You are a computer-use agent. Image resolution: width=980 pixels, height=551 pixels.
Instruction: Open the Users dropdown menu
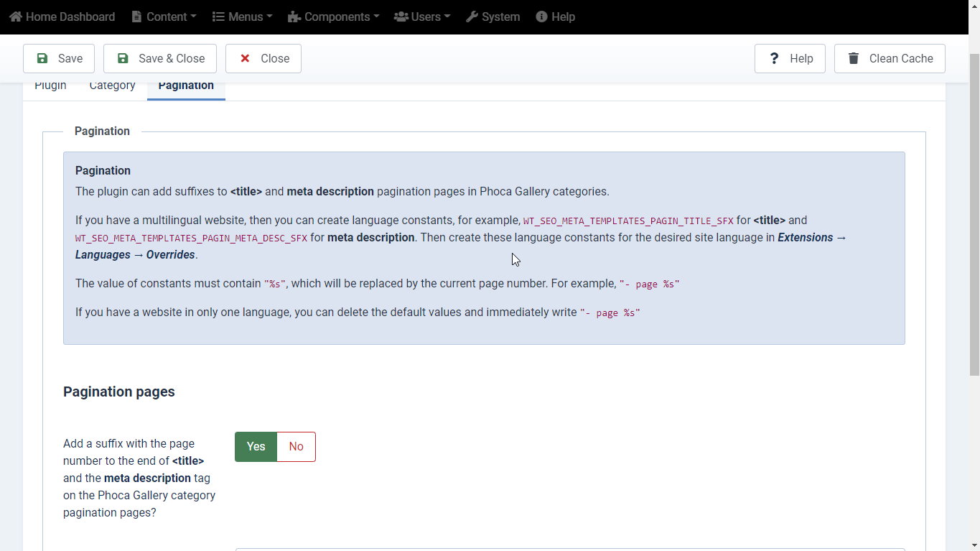click(422, 17)
